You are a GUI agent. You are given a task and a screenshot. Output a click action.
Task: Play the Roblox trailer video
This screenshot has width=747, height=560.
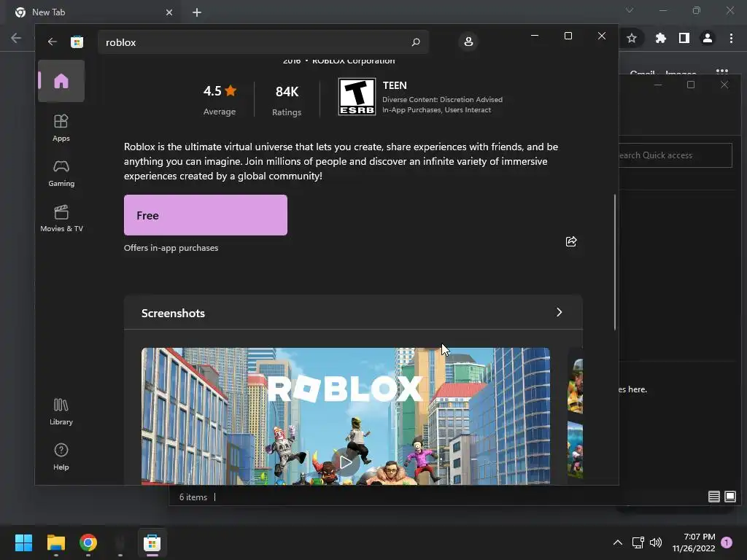click(x=345, y=462)
